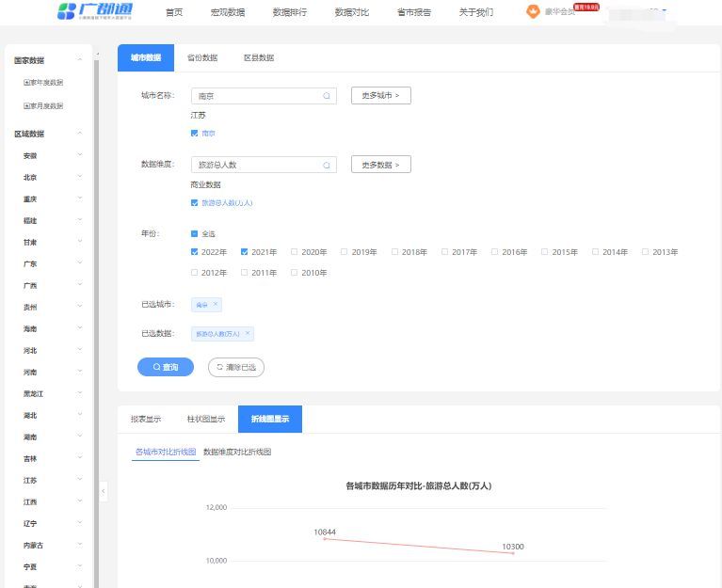This screenshot has height=588, width=722.
Task: Collapse the left sidebar with arrow handle
Action: coord(104,490)
